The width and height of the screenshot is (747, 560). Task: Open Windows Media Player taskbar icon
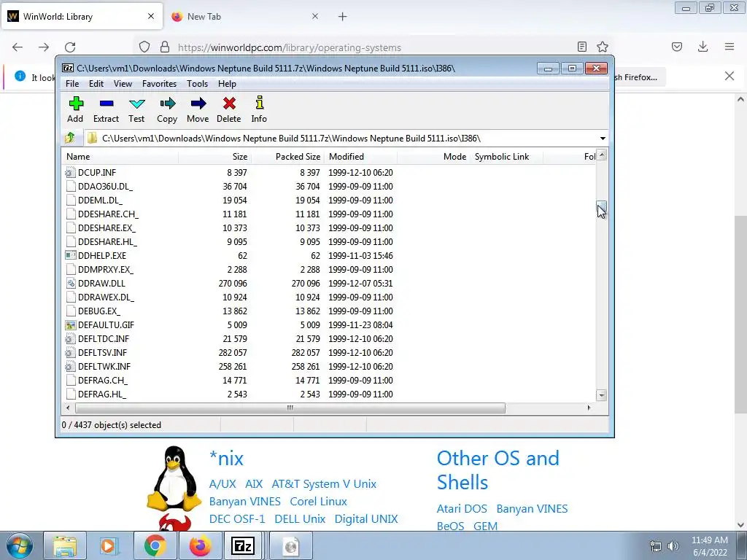click(x=109, y=545)
